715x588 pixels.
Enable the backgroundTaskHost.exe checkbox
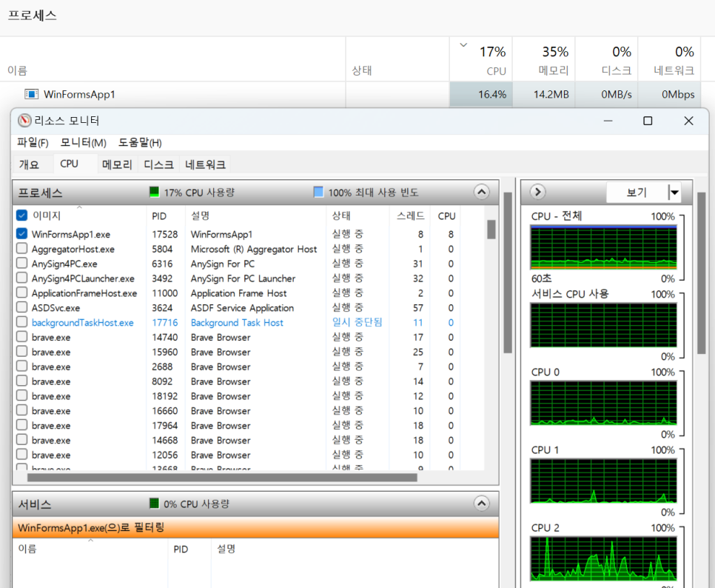21,323
